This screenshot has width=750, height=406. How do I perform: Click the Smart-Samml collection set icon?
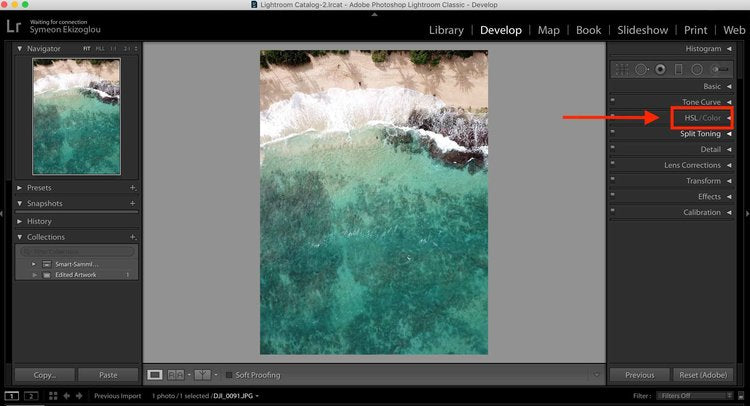(x=46, y=264)
